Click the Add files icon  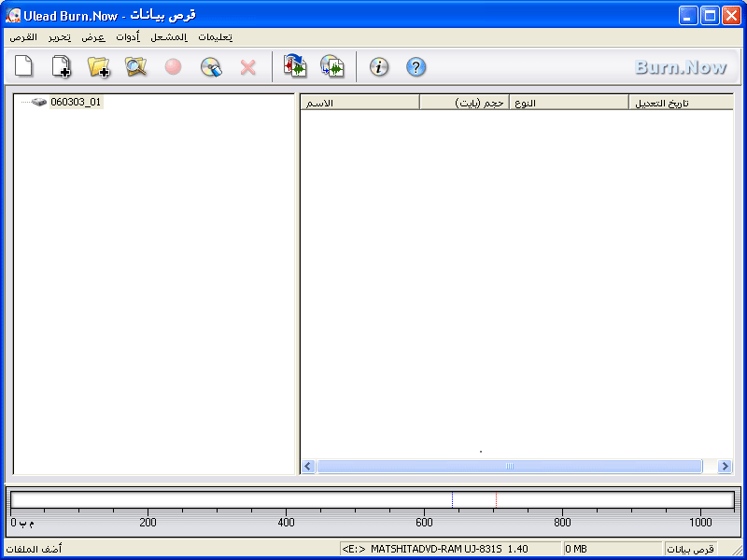tap(61, 66)
